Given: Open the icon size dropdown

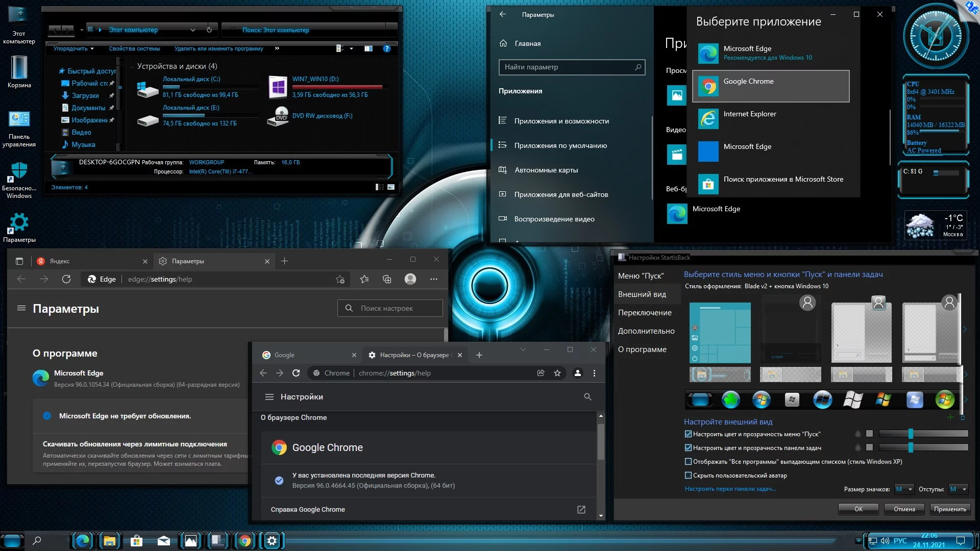Looking at the screenshot, I should coord(904,489).
